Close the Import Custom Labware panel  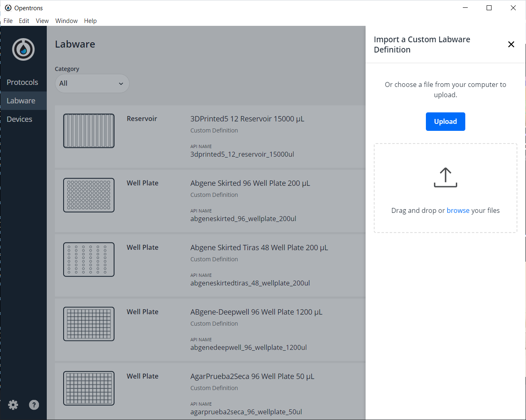[x=511, y=44]
